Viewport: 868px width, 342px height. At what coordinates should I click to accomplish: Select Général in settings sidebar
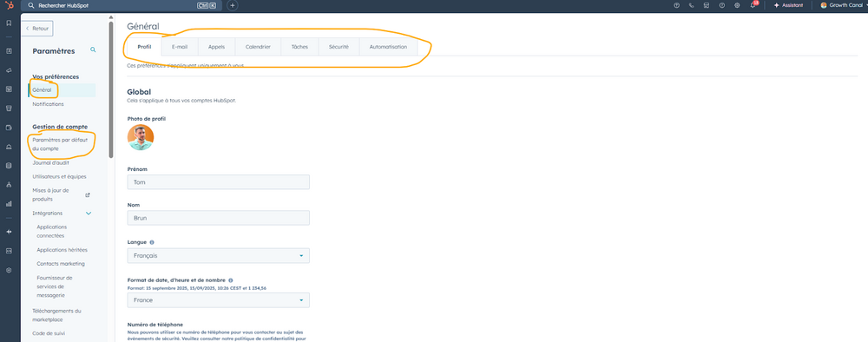(x=62, y=89)
